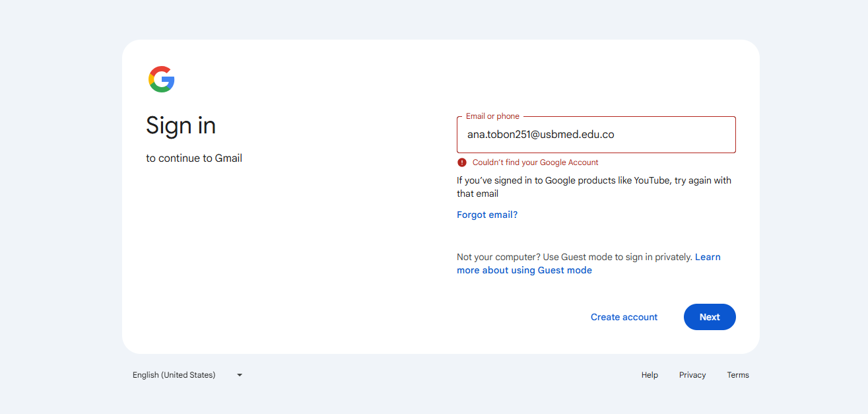This screenshot has height=414, width=868.
Task: Click the Create account button
Action: coord(624,317)
